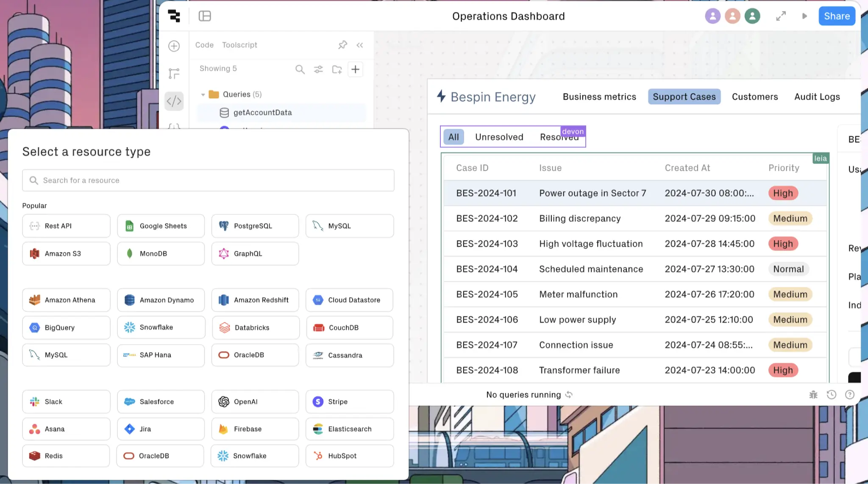Click the Bespin Energy lightning logo
This screenshot has width=868, height=484.
pos(441,96)
